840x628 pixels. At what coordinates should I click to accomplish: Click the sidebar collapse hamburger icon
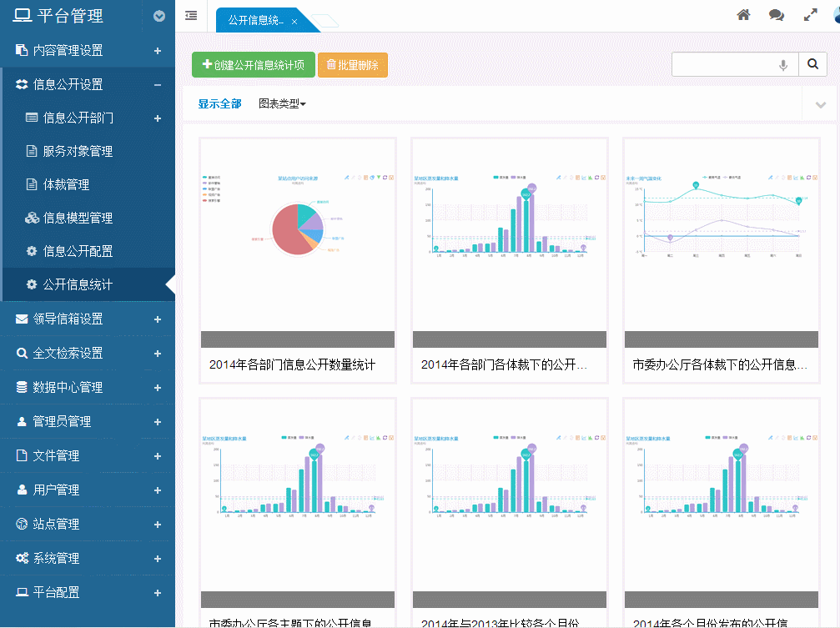click(x=191, y=15)
